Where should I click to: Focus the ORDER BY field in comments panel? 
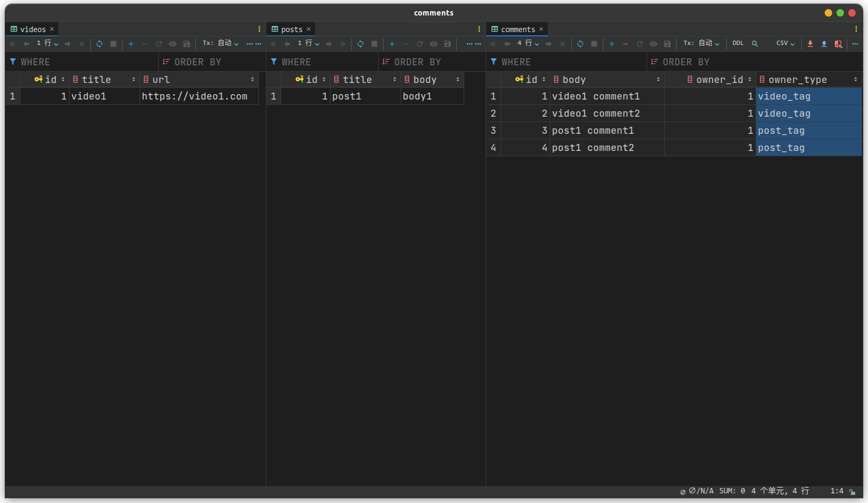pyautogui.click(x=755, y=62)
